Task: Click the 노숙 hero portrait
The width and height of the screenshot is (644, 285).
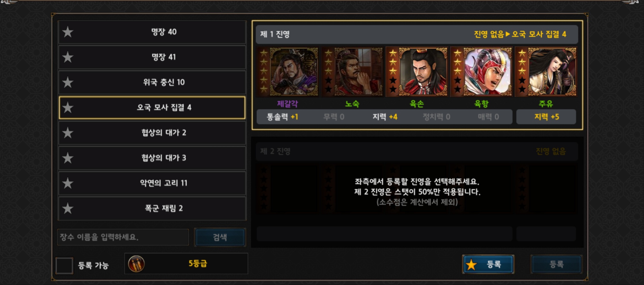Action: coord(352,72)
